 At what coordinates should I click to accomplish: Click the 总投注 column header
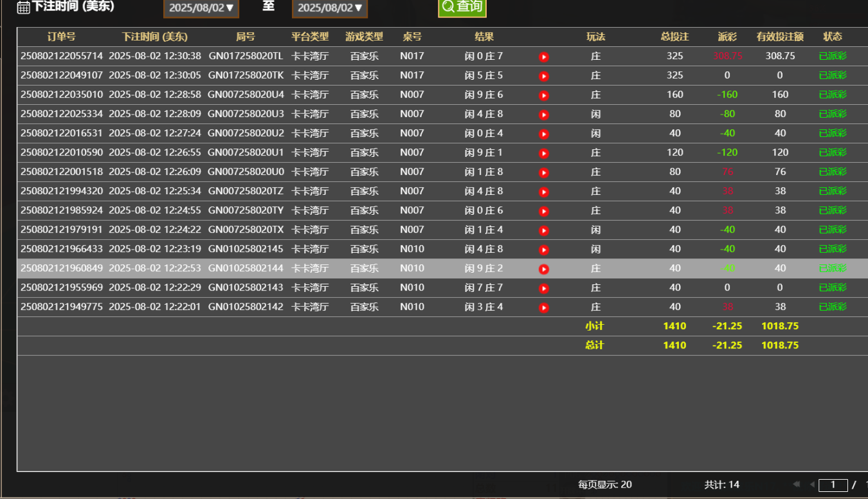tap(674, 37)
